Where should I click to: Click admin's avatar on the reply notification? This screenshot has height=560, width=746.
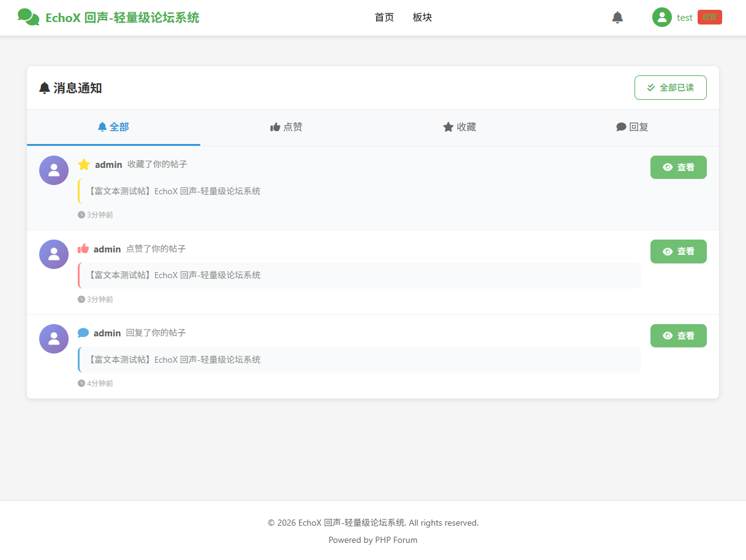(x=53, y=338)
